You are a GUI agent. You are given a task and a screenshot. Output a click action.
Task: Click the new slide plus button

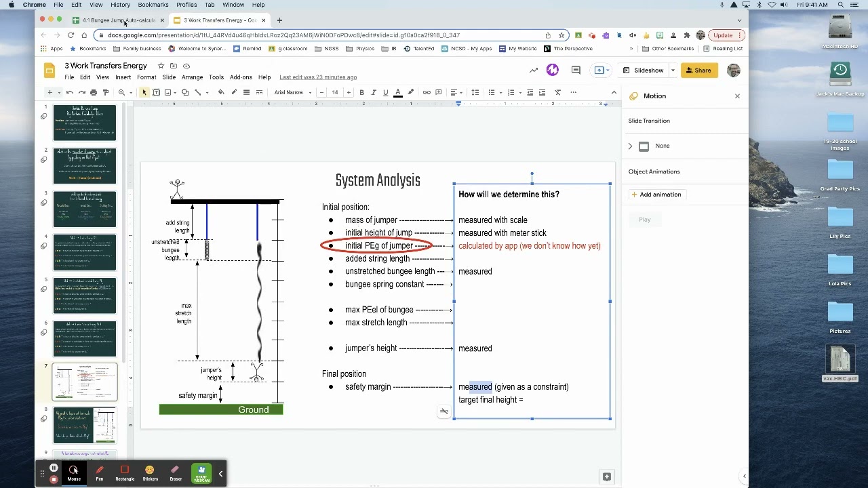click(50, 92)
